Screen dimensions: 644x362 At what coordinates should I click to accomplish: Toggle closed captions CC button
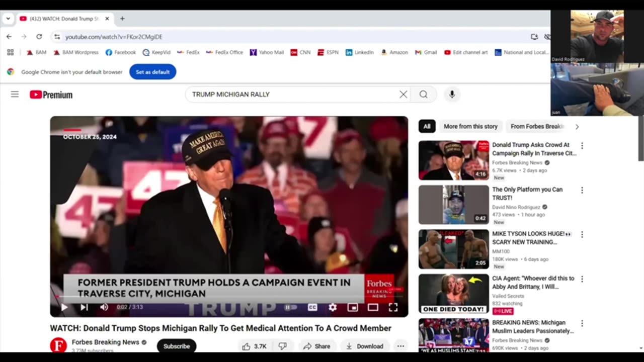(312, 307)
